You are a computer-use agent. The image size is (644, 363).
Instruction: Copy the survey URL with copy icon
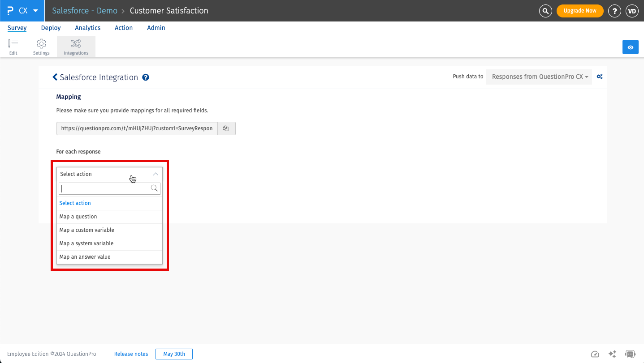[x=226, y=128]
